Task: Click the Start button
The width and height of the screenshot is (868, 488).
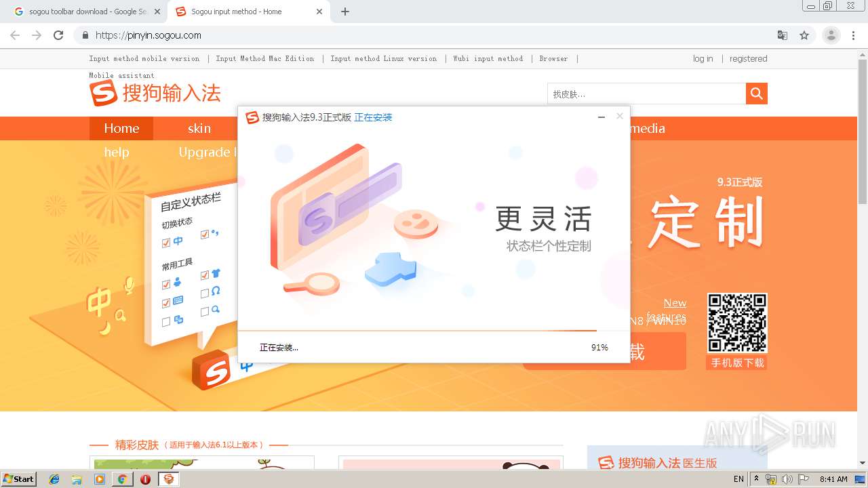Action: point(19,479)
